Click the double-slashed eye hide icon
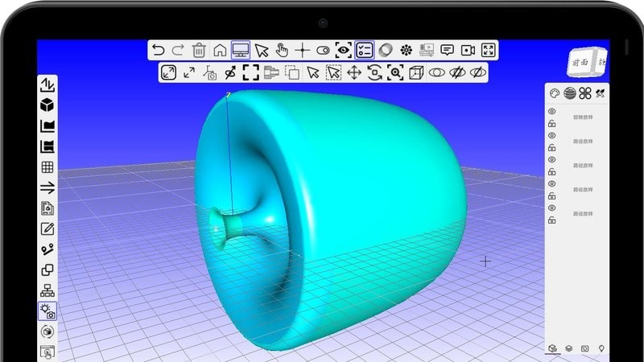 click(x=457, y=72)
